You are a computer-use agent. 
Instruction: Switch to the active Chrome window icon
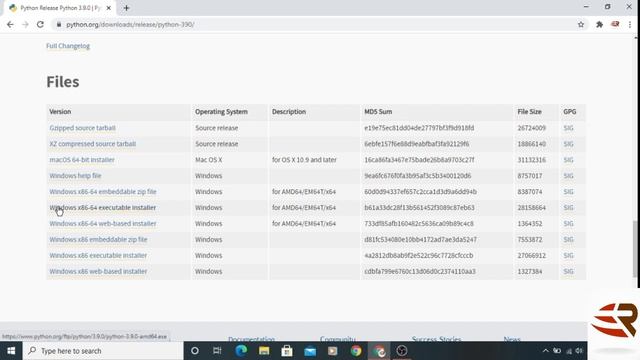pyautogui.click(x=380, y=351)
